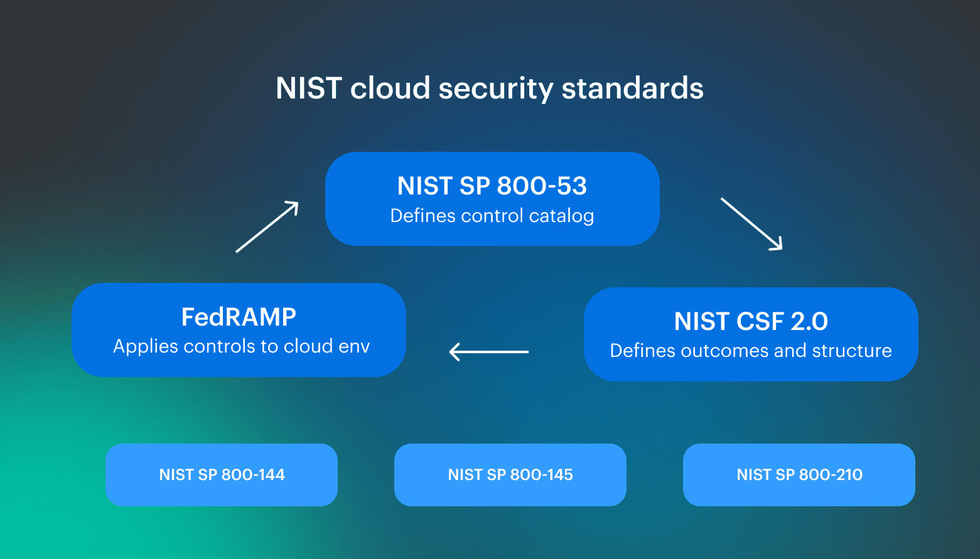Select the NIST SP 800-210 box

coord(799,475)
